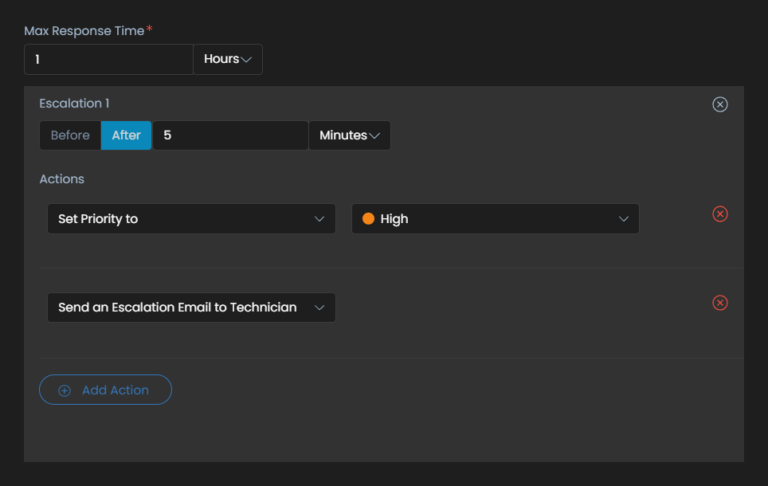Click the chevron on Send an Escalation Email

[x=319, y=308]
